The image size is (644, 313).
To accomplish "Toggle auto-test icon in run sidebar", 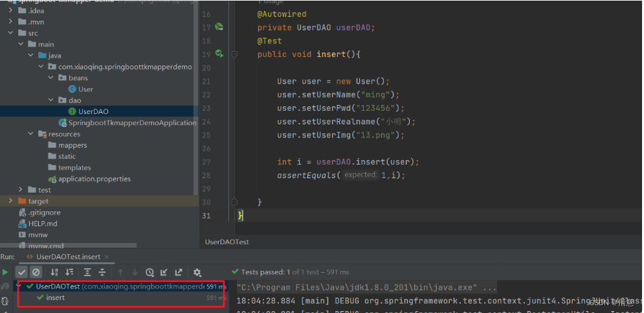I will click(5, 301).
